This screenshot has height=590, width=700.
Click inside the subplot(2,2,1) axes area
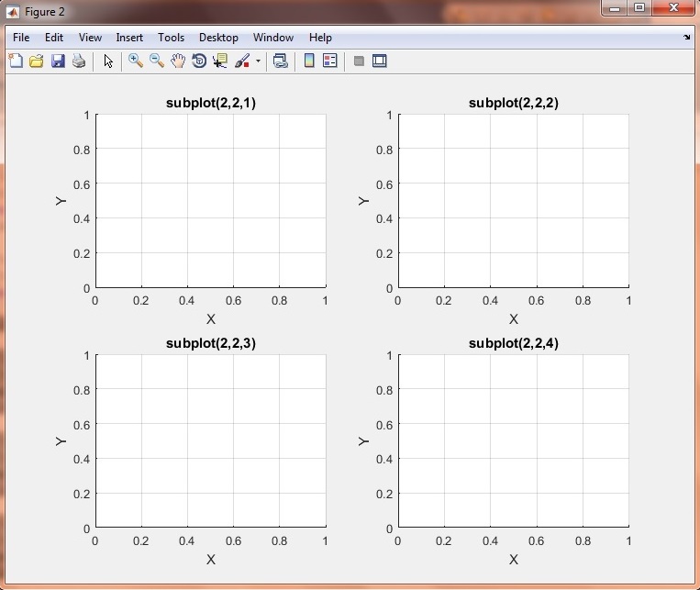(x=211, y=201)
